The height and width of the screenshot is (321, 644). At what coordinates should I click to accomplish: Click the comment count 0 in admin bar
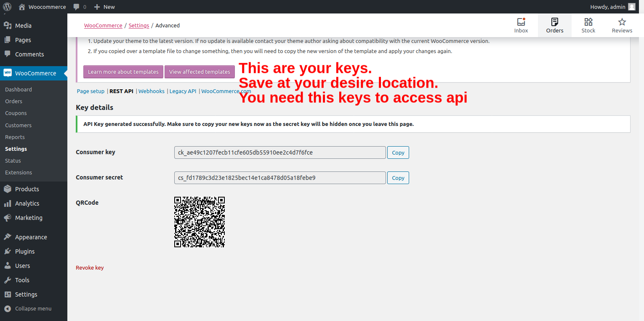tap(85, 7)
